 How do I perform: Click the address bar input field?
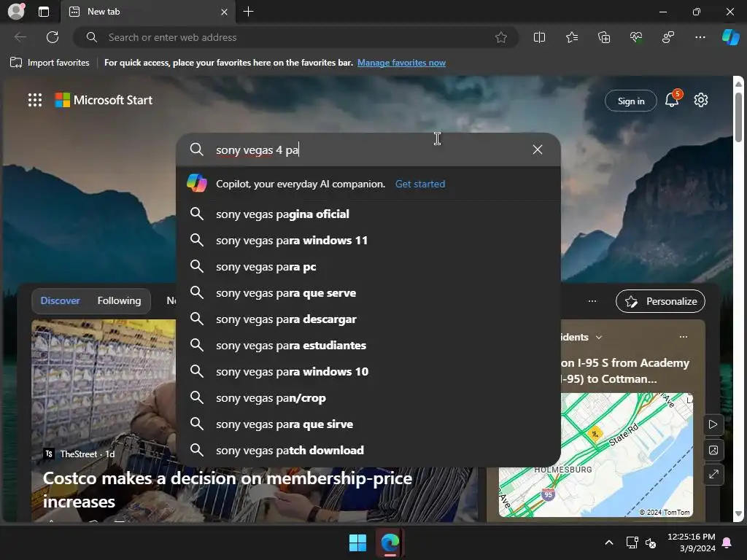tap(295, 37)
